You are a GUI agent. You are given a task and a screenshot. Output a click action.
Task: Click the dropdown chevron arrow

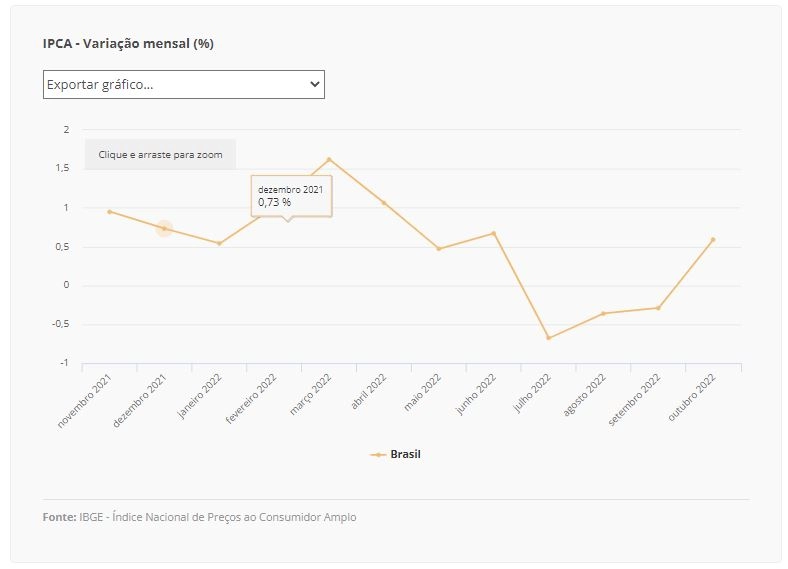(x=315, y=84)
